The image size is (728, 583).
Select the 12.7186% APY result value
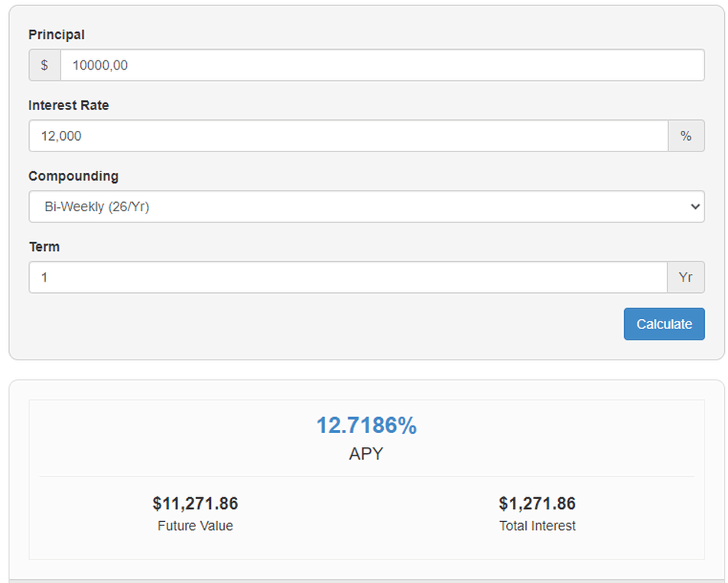coord(366,425)
